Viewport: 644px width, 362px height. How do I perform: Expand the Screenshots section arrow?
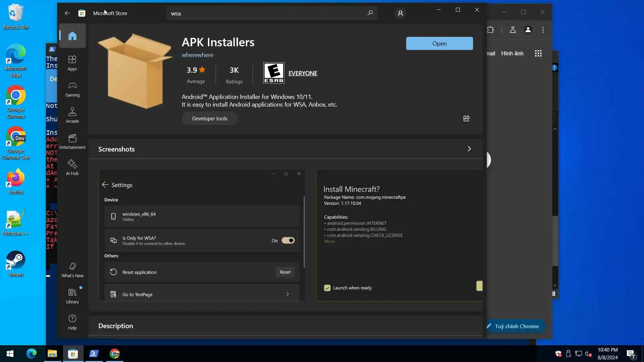(x=469, y=149)
